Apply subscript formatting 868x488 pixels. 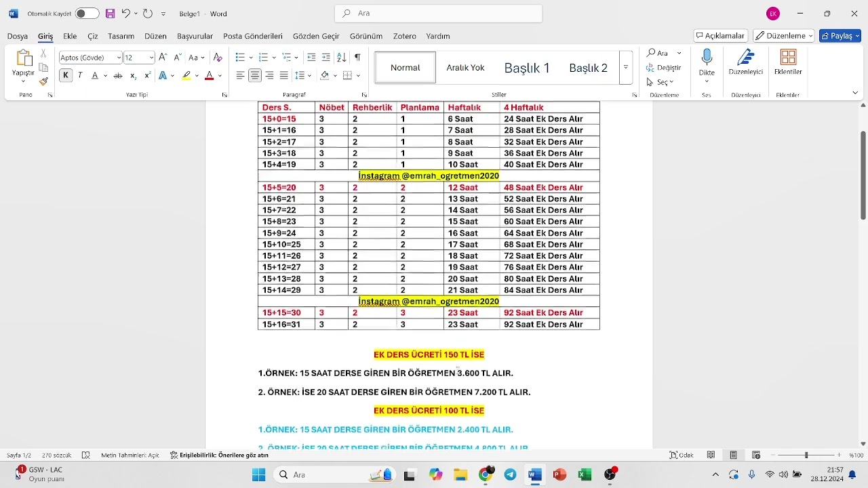pyautogui.click(x=133, y=76)
